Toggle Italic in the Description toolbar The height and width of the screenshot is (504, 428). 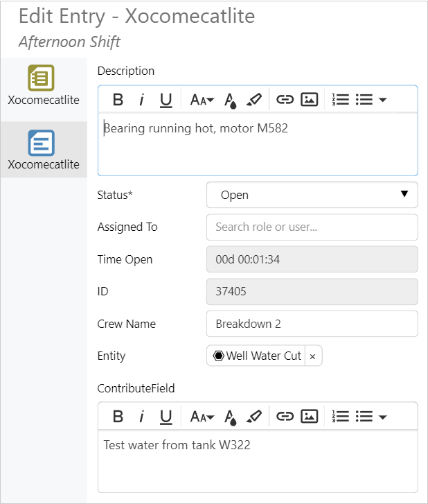tap(141, 100)
